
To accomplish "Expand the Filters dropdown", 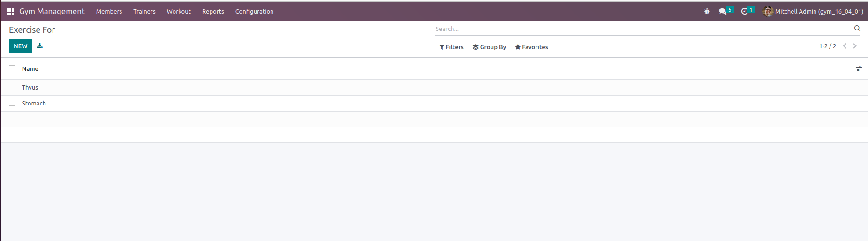I will 452,47.
